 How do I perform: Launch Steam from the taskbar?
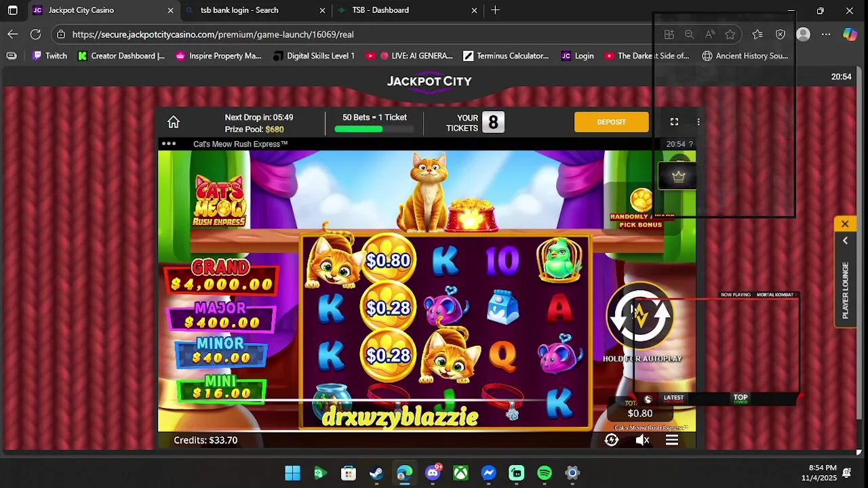tap(376, 473)
